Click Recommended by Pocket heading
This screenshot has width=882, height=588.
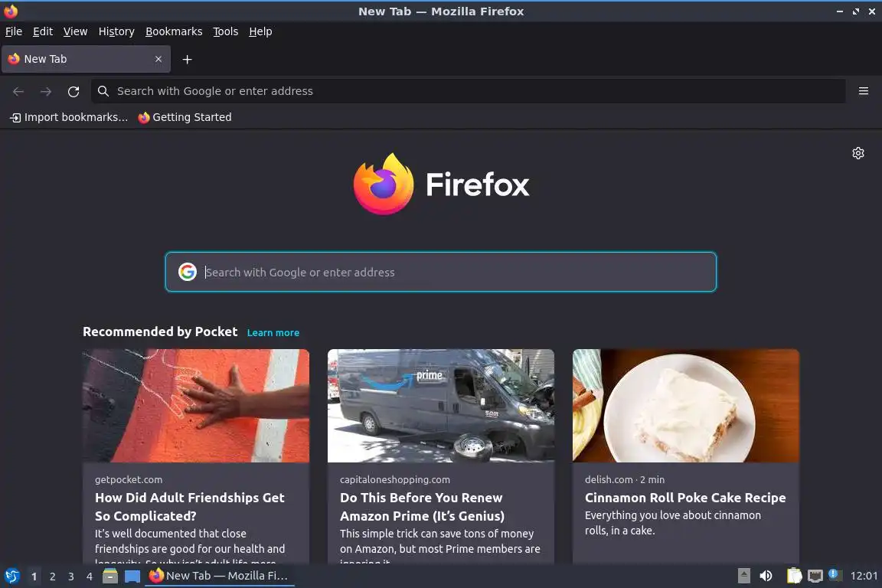point(160,332)
